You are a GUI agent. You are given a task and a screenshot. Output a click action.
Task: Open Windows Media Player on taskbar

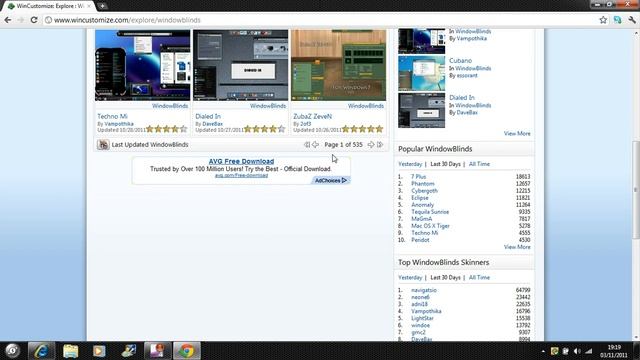click(99, 351)
